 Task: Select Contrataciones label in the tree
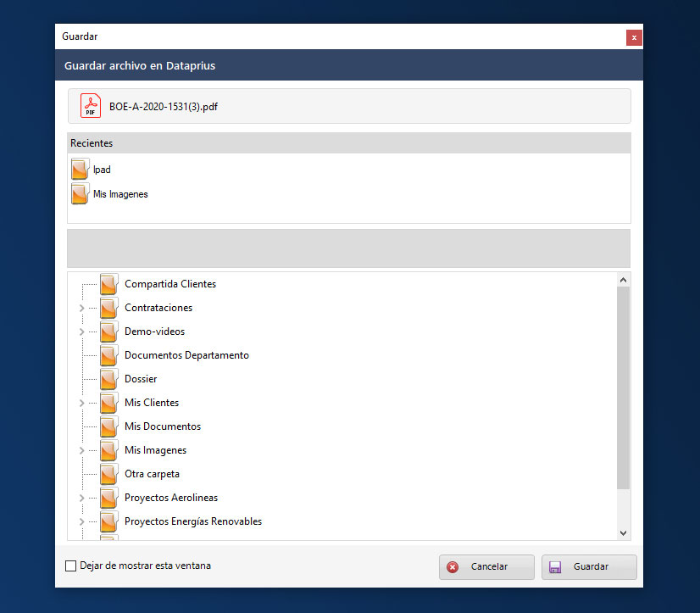pyautogui.click(x=158, y=308)
